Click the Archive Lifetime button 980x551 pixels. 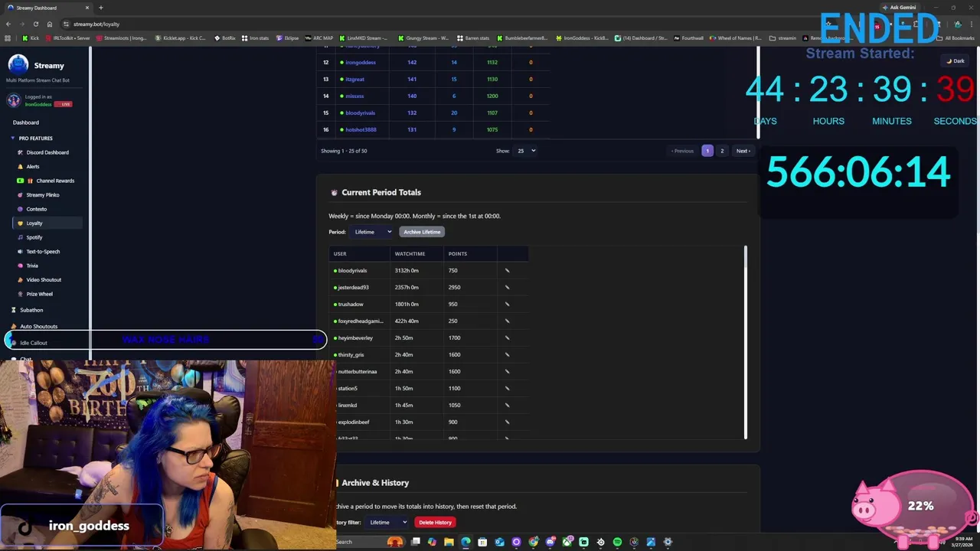422,232
